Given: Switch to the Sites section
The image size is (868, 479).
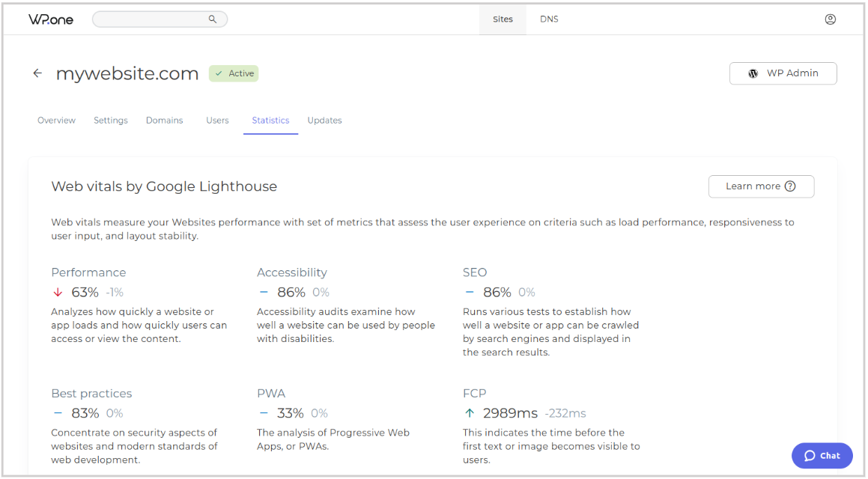Looking at the screenshot, I should (503, 19).
